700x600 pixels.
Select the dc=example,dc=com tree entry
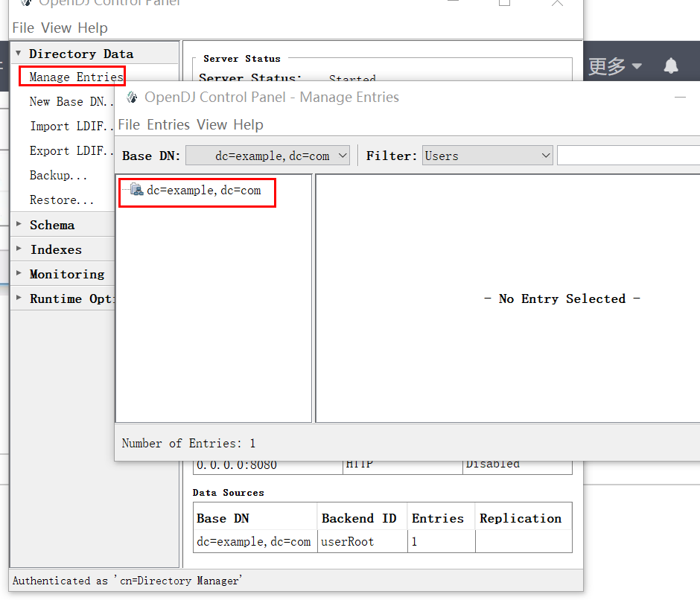tap(203, 191)
